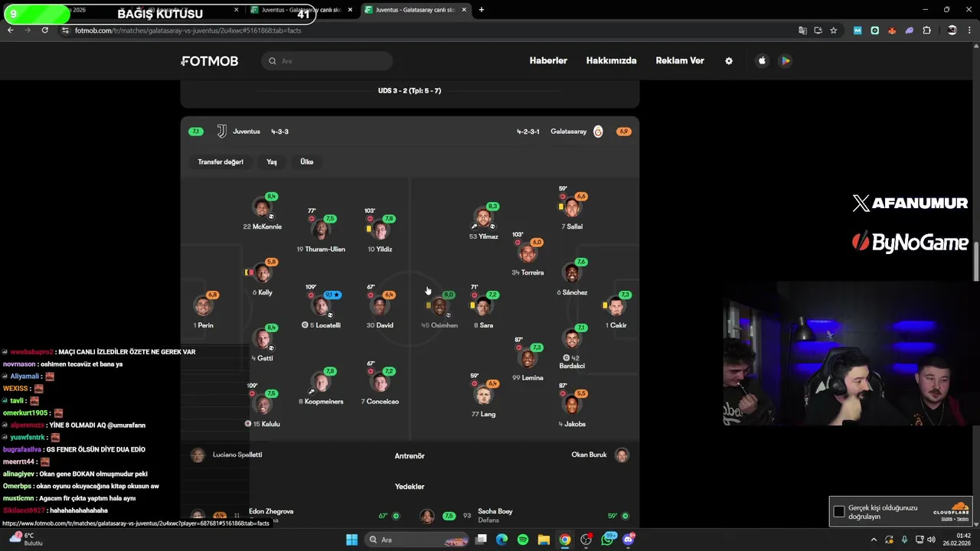Open the Hakkımızda menu item

click(611, 60)
